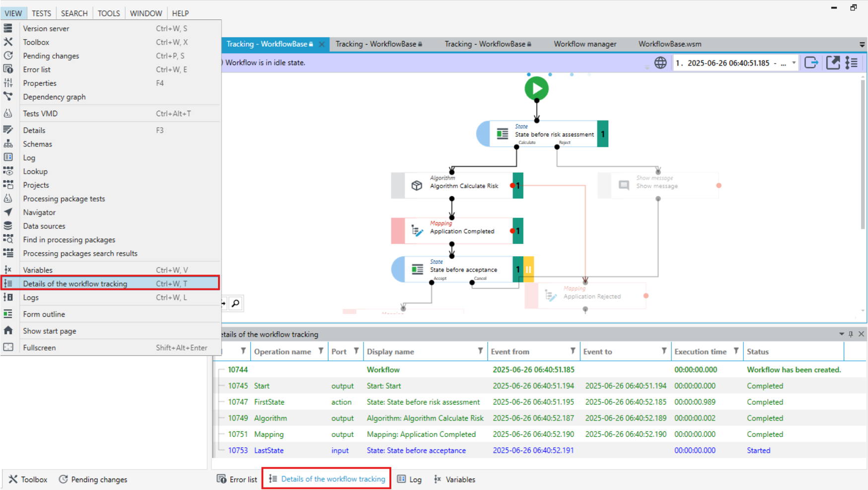The image size is (868, 490).
Task: Select State before acceptance node icon
Action: pos(417,269)
